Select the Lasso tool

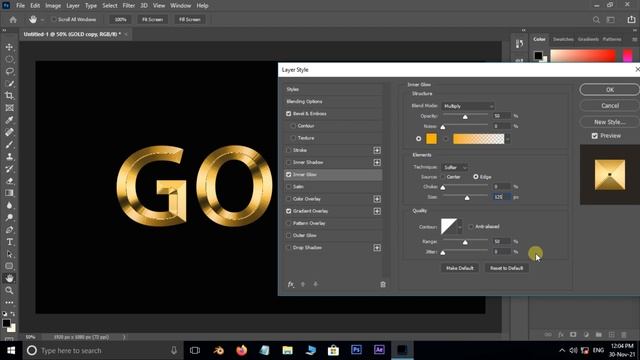9,71
